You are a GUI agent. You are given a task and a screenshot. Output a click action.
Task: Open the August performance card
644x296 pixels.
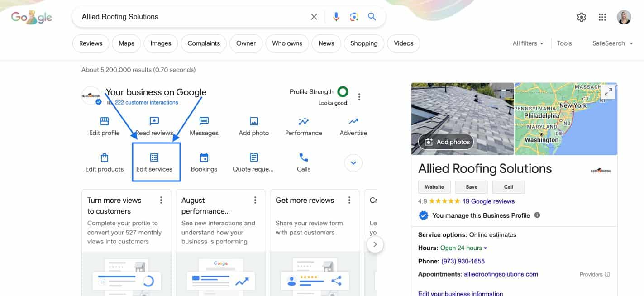tap(221, 243)
